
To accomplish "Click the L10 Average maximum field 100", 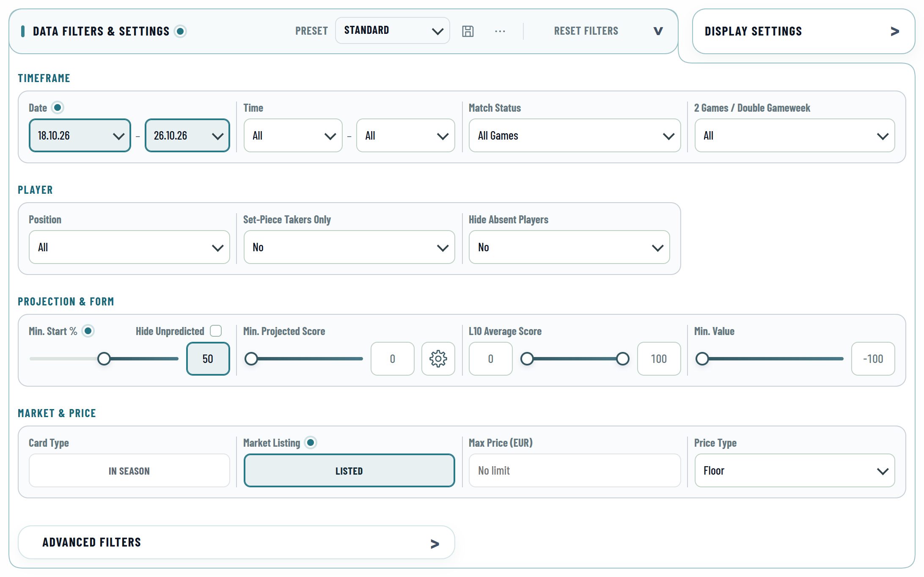I will (659, 359).
